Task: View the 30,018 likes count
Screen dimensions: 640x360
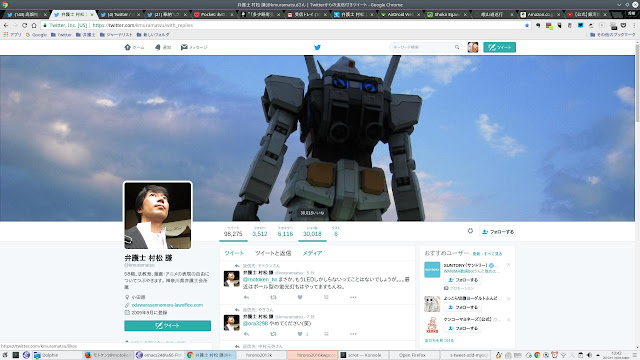Action: [312, 231]
